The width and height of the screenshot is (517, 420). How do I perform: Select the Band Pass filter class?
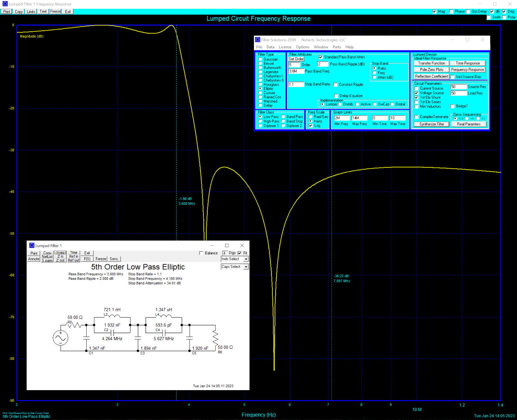click(283, 117)
